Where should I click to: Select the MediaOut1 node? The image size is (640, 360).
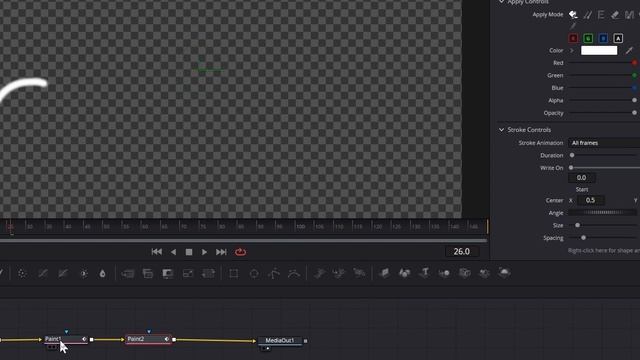280,340
